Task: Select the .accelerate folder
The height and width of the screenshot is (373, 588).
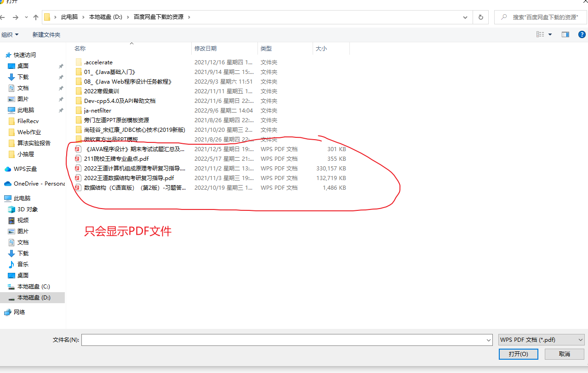Action: pyautogui.click(x=98, y=62)
